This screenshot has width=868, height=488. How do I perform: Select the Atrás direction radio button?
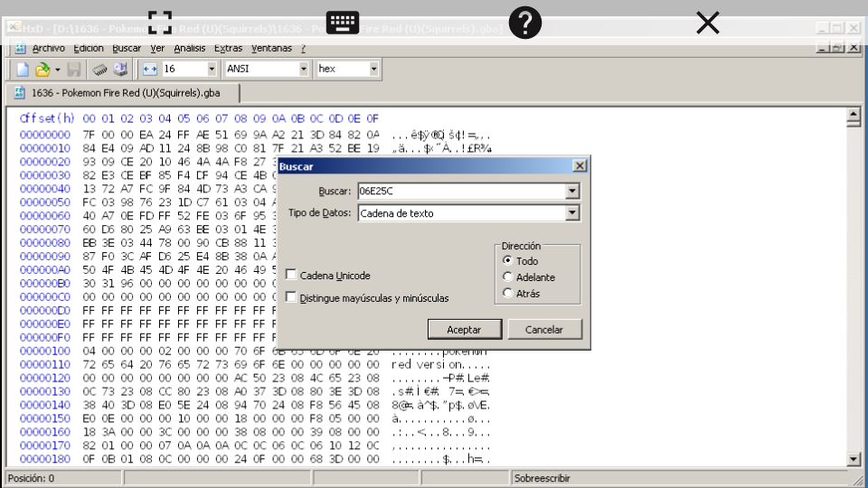click(508, 294)
